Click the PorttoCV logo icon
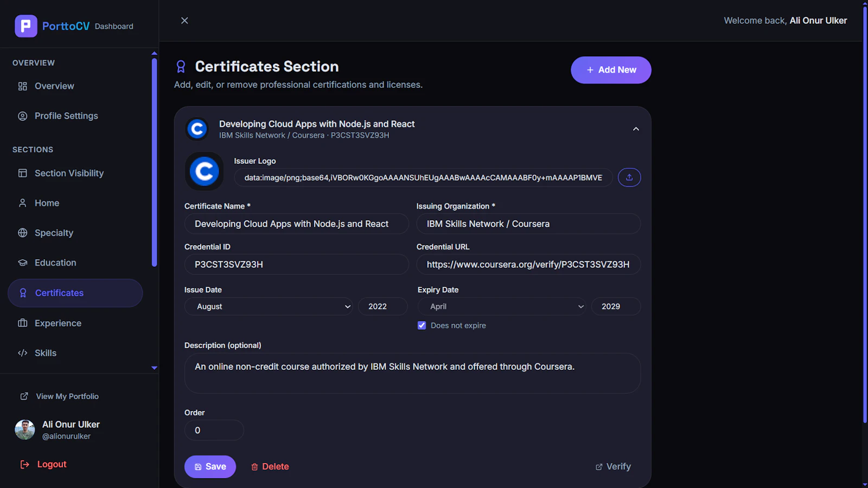The image size is (868, 488). (x=26, y=26)
